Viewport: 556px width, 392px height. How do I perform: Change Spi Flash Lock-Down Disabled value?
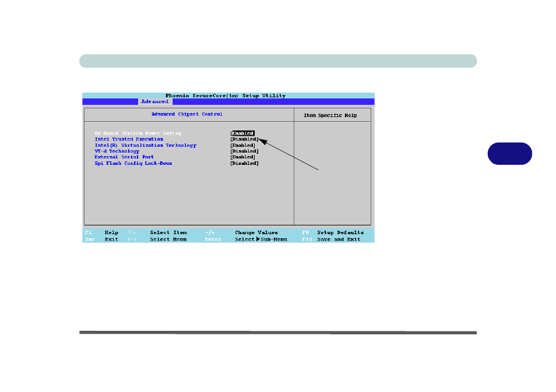click(244, 164)
